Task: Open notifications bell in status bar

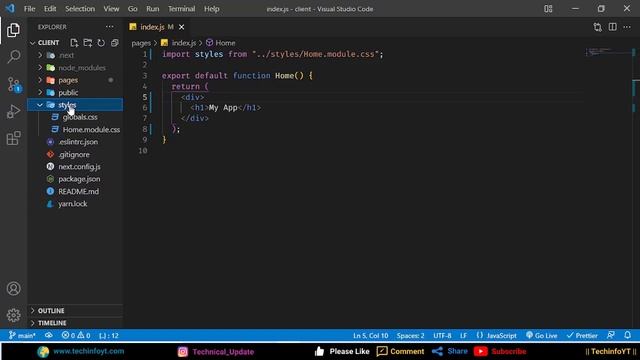Action: coord(628,335)
